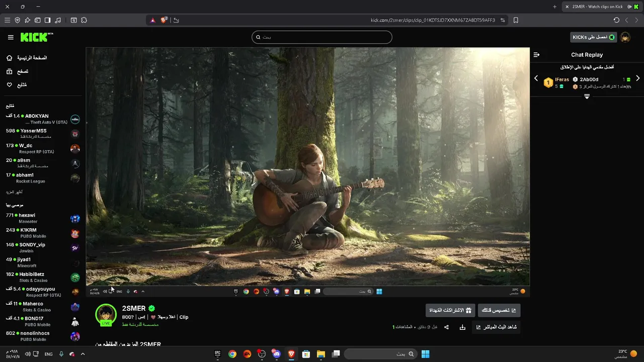Click the get KICKs button
The height and width of the screenshot is (362, 644).
[x=594, y=37]
